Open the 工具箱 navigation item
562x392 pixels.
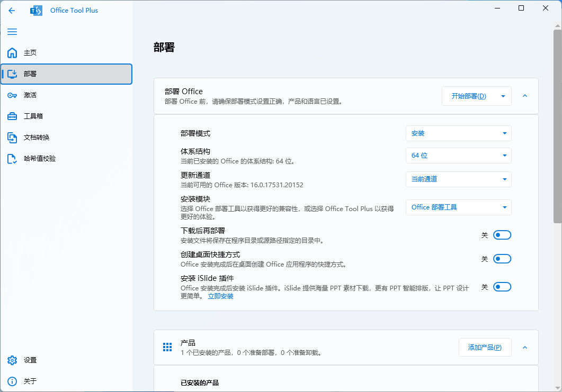point(66,116)
